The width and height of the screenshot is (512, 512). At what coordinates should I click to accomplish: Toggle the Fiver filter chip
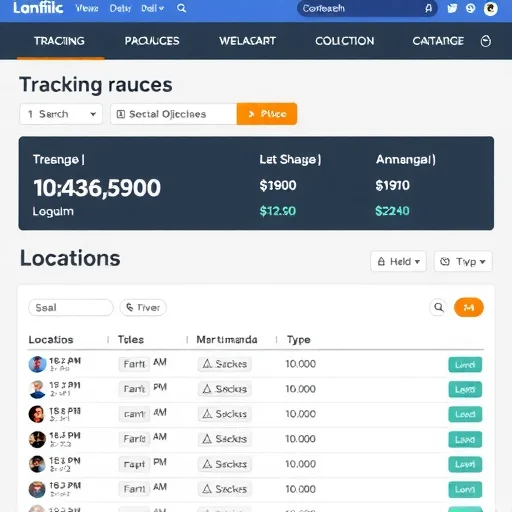click(143, 307)
